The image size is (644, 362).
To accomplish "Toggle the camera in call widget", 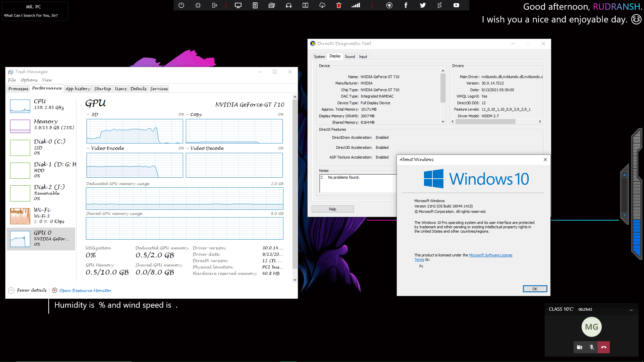I will pos(579,347).
